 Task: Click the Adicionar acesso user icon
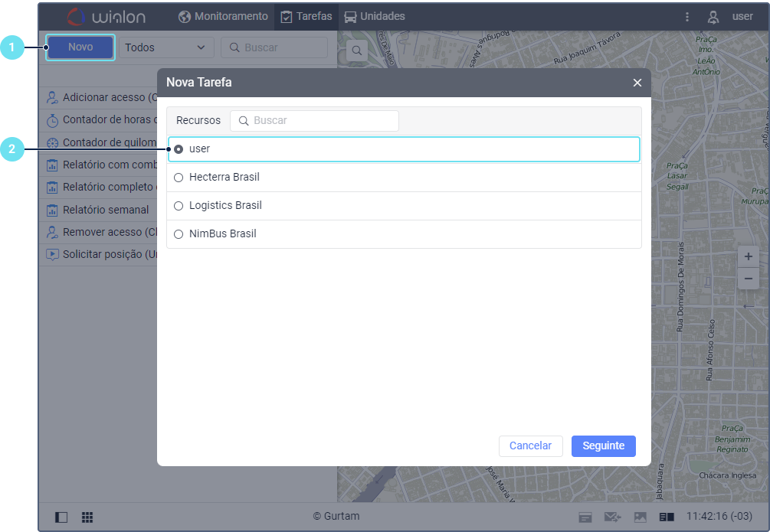pos(52,98)
